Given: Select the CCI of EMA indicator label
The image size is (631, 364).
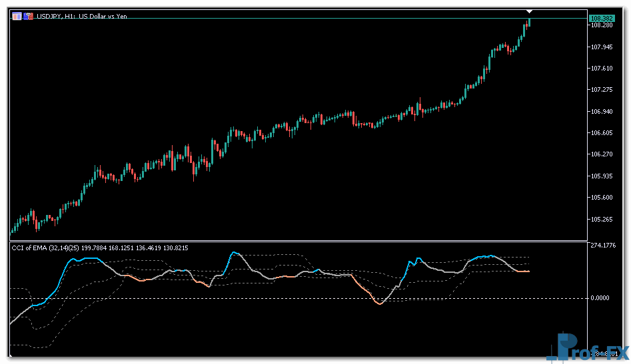Looking at the screenshot, I should pos(100,248).
